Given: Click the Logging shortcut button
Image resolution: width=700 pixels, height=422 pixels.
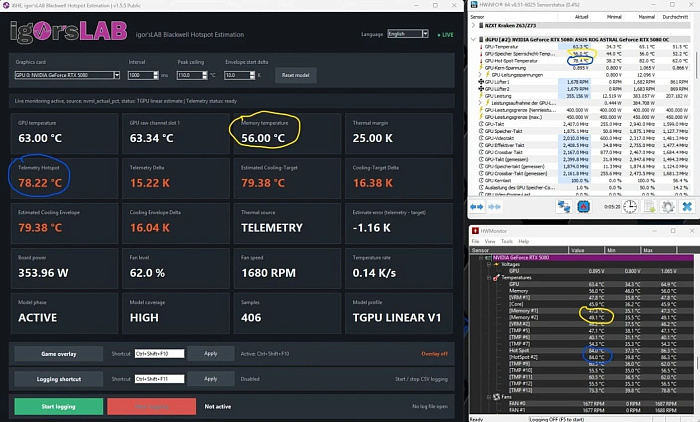Looking at the screenshot, I should tap(59, 379).
